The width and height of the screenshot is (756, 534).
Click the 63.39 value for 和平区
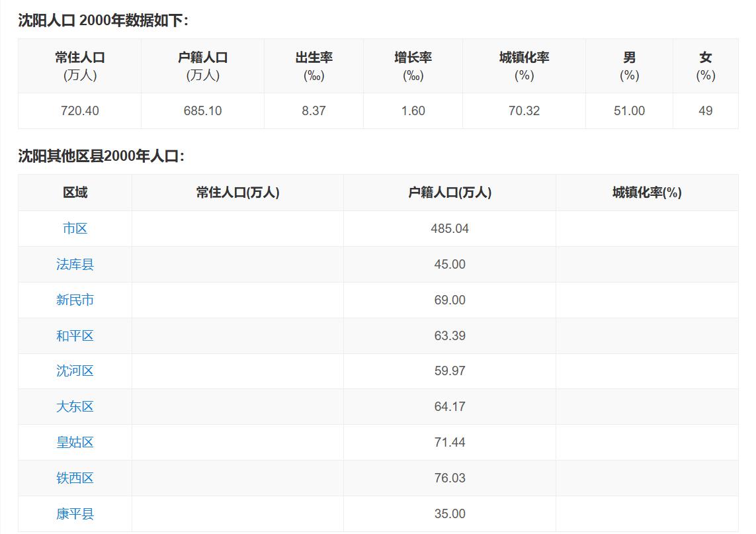point(450,335)
